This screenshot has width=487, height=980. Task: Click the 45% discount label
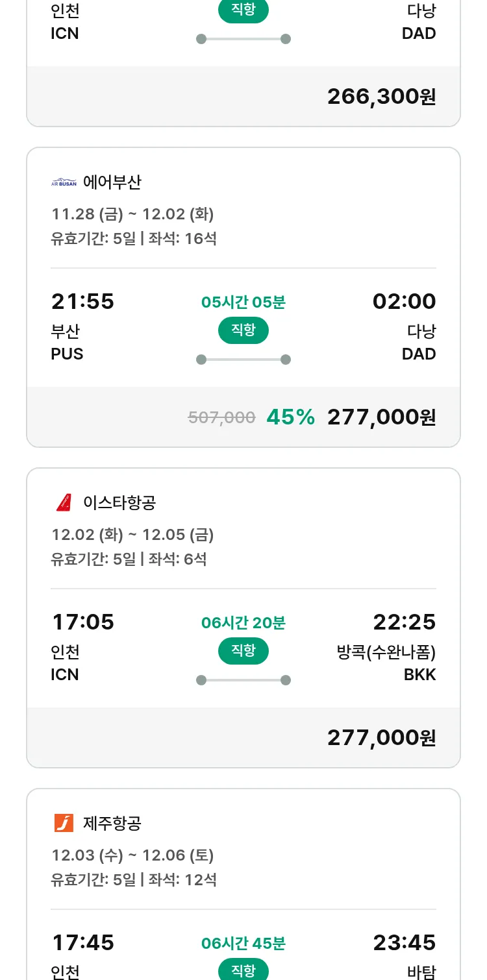click(x=290, y=417)
